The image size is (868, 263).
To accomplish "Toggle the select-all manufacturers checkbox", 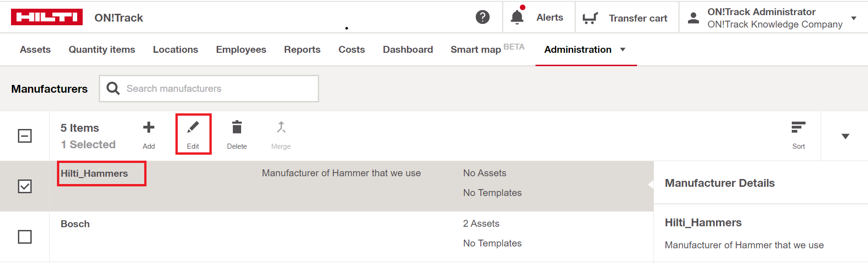I will (25, 136).
